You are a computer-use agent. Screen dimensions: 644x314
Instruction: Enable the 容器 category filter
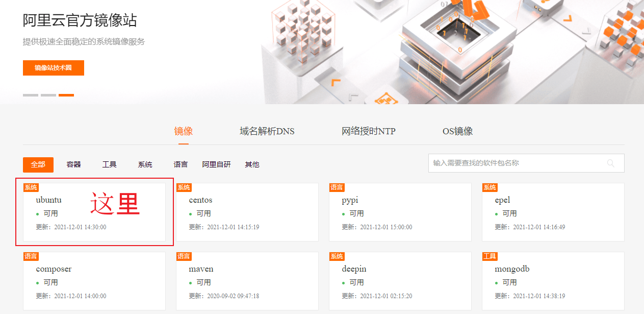pyautogui.click(x=73, y=164)
